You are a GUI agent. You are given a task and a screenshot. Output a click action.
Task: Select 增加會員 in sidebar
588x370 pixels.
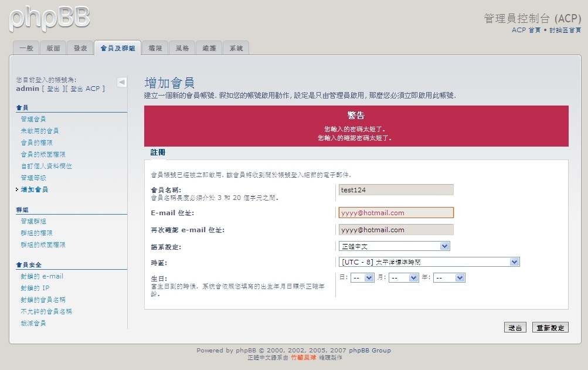point(35,189)
